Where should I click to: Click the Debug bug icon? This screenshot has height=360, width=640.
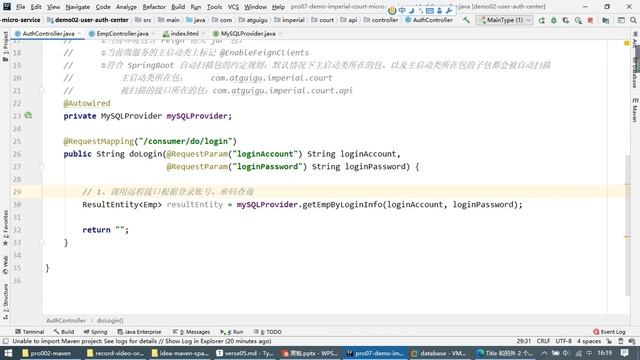coord(553,20)
